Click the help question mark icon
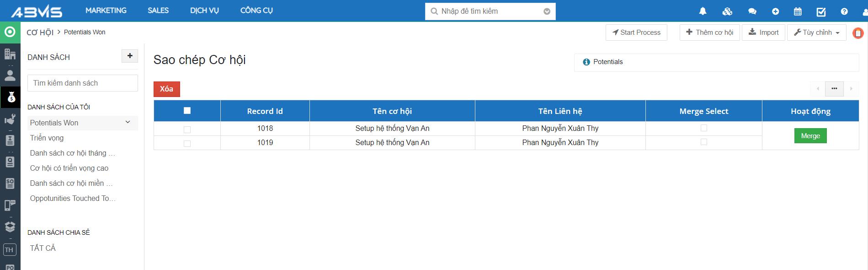 [x=844, y=11]
